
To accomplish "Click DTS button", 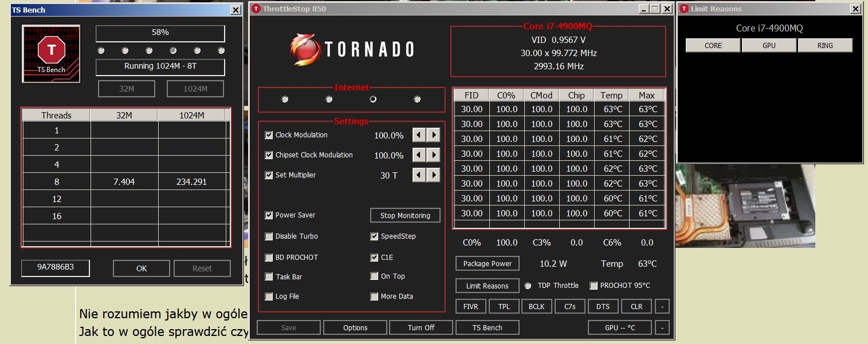I will (x=603, y=306).
